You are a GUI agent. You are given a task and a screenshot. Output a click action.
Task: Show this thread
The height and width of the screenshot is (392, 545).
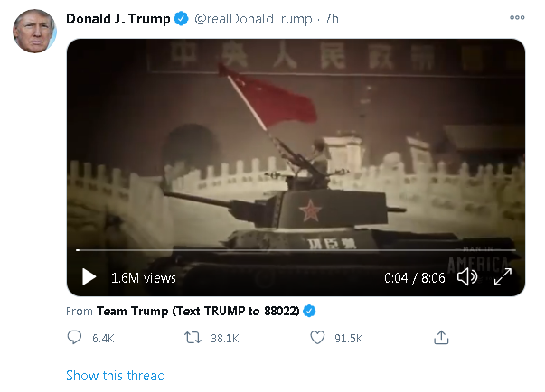pyautogui.click(x=116, y=376)
